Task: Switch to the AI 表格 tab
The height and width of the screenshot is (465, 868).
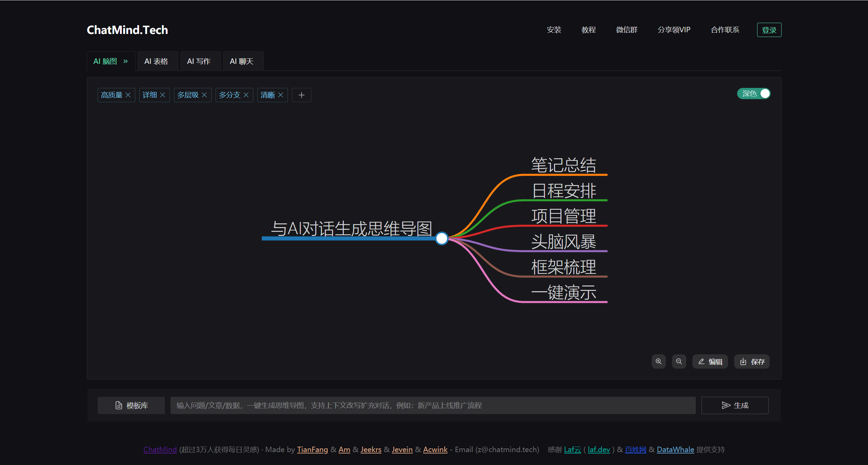Action: 156,61
